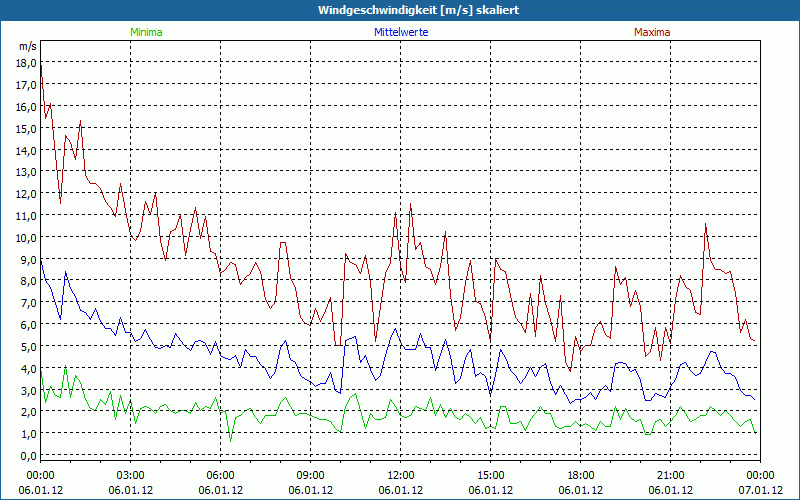Click the 12:00 time axis label

(401, 476)
